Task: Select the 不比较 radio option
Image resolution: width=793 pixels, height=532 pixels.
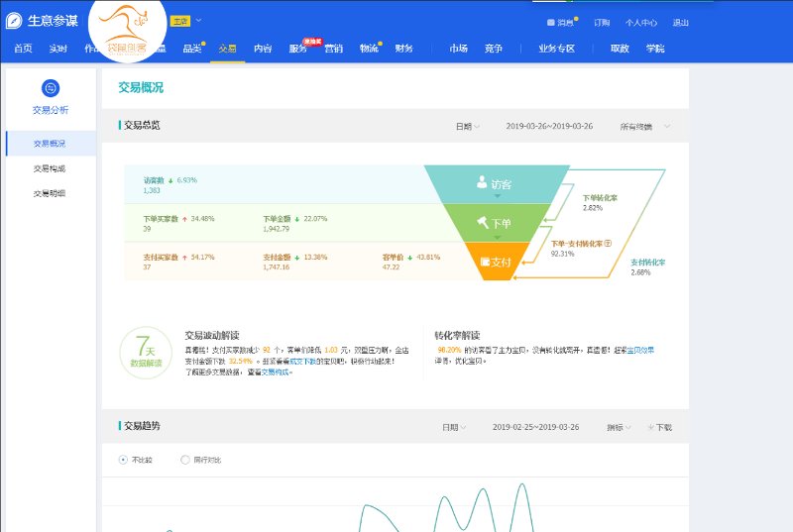Action: (x=123, y=460)
